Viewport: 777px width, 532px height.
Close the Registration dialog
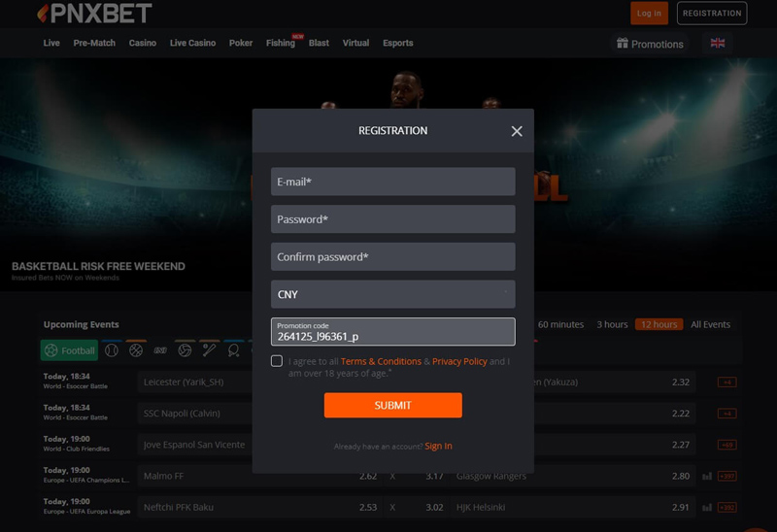(x=517, y=131)
